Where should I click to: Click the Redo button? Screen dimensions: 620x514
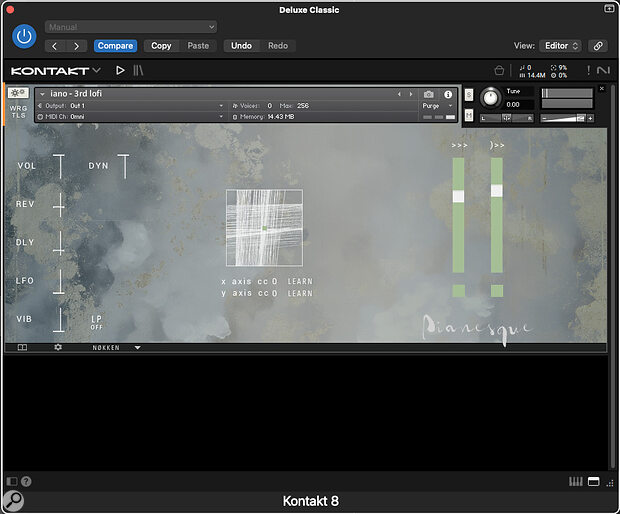[278, 46]
